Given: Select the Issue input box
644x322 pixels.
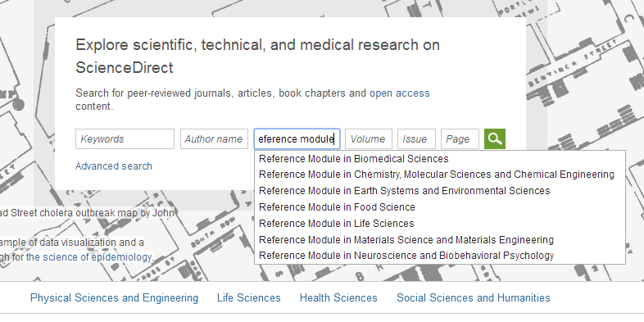Looking at the screenshot, I should (416, 138).
